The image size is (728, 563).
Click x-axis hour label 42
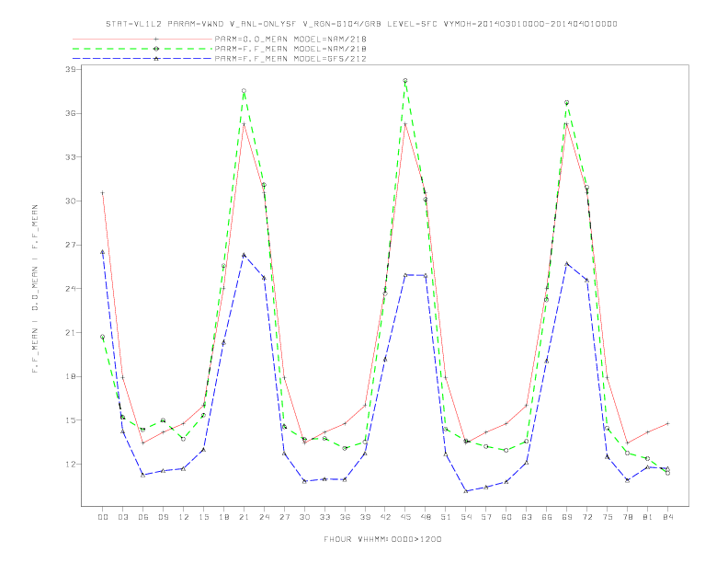(385, 517)
